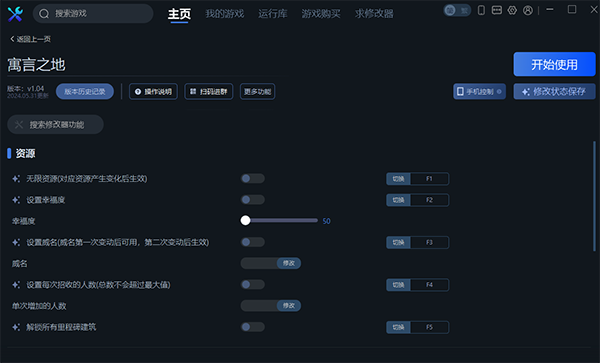The image size is (600, 363).
Task: Click sparkle icon beside 解锁所有里程碑建筑
Action: pyautogui.click(x=16, y=327)
